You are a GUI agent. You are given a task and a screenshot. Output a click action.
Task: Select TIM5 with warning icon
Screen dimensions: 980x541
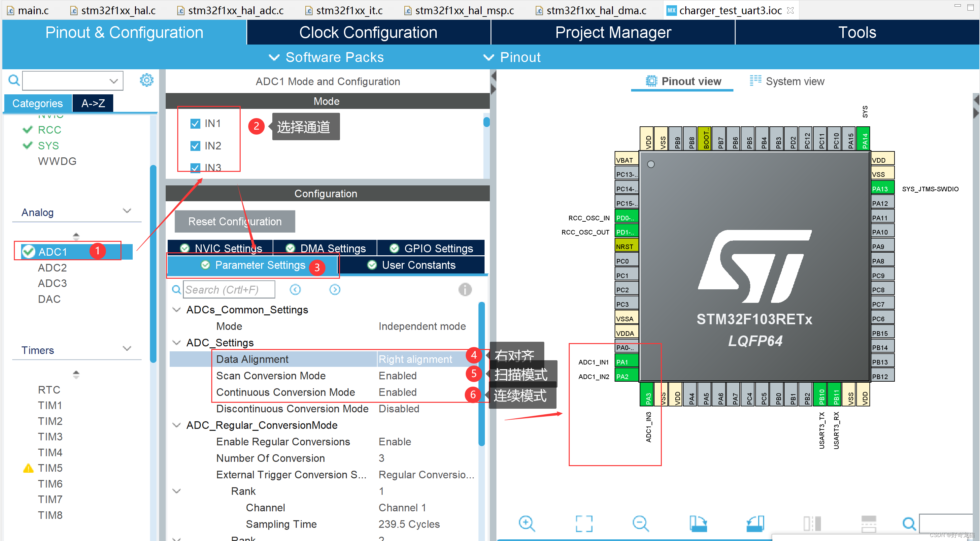click(43, 468)
